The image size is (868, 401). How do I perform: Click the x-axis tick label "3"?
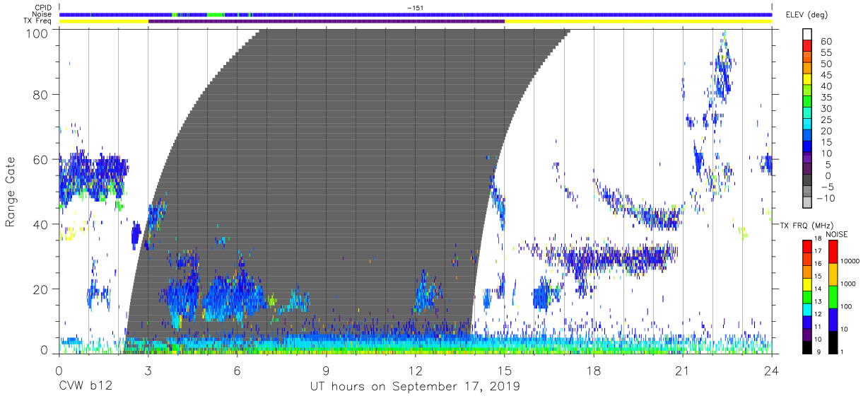click(148, 371)
